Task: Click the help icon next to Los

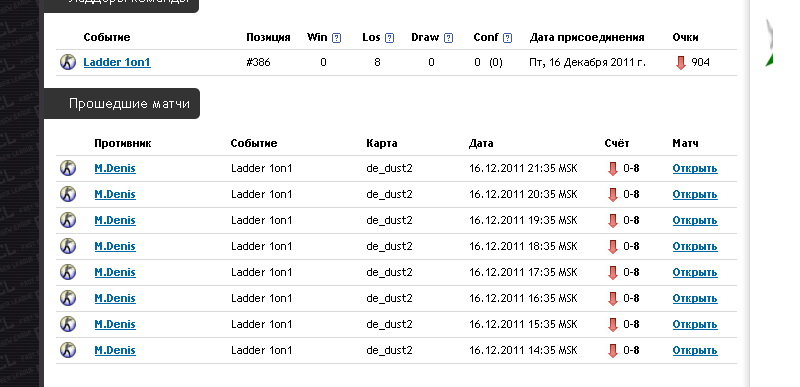Action: [389, 38]
